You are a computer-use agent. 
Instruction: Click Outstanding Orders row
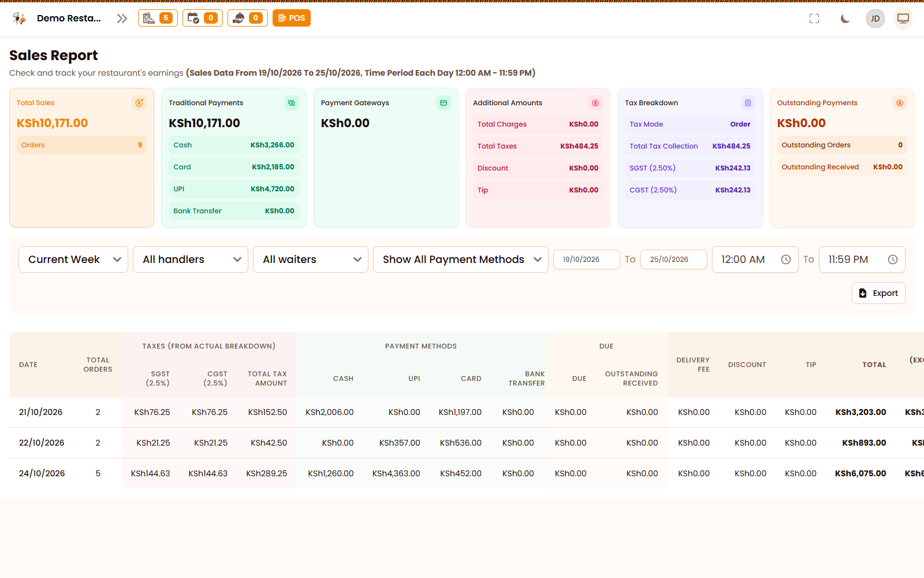pos(842,145)
